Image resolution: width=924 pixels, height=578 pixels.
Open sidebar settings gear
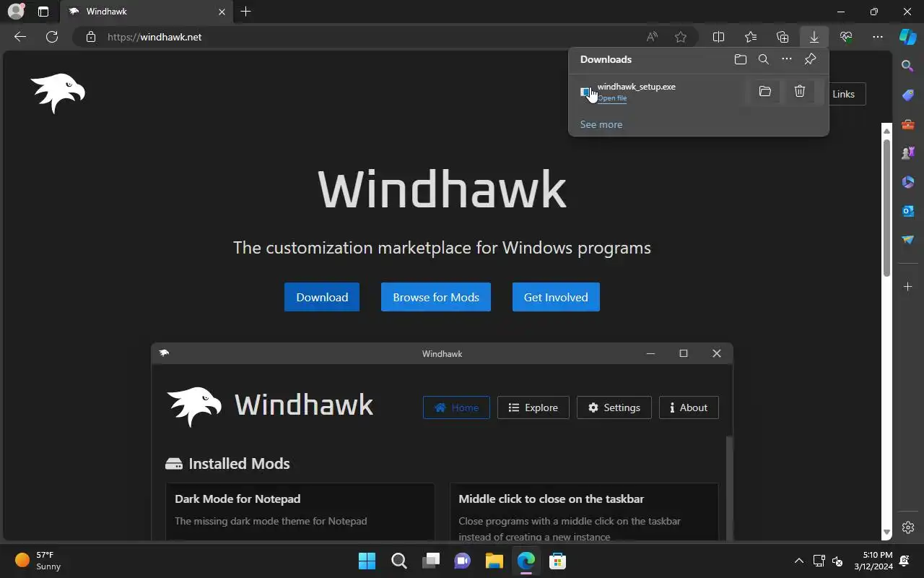(x=908, y=527)
